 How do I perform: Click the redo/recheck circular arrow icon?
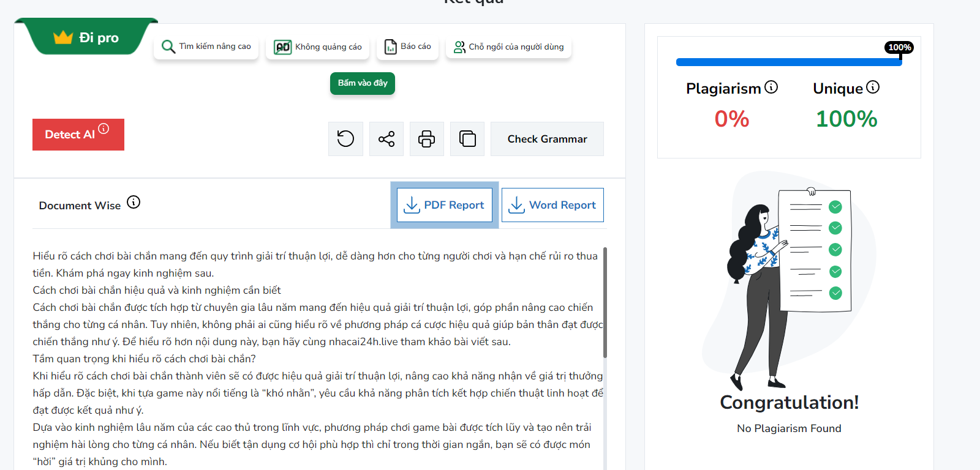point(345,139)
